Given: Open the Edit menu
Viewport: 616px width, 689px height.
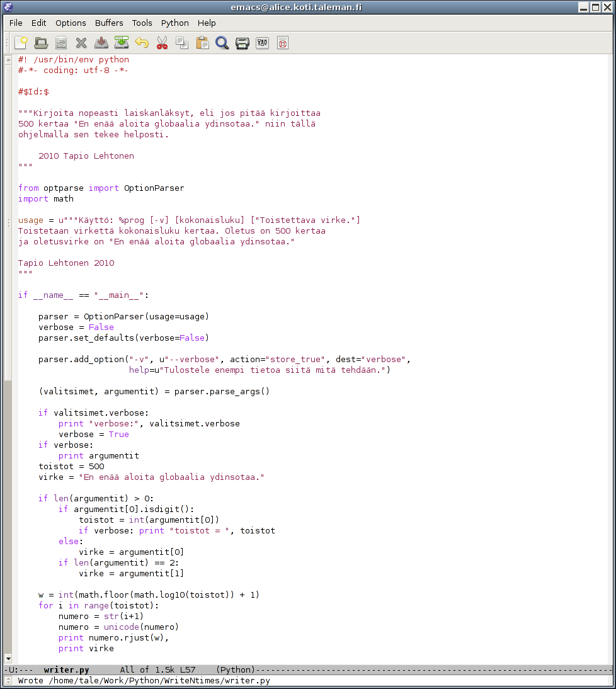Looking at the screenshot, I should coord(38,23).
